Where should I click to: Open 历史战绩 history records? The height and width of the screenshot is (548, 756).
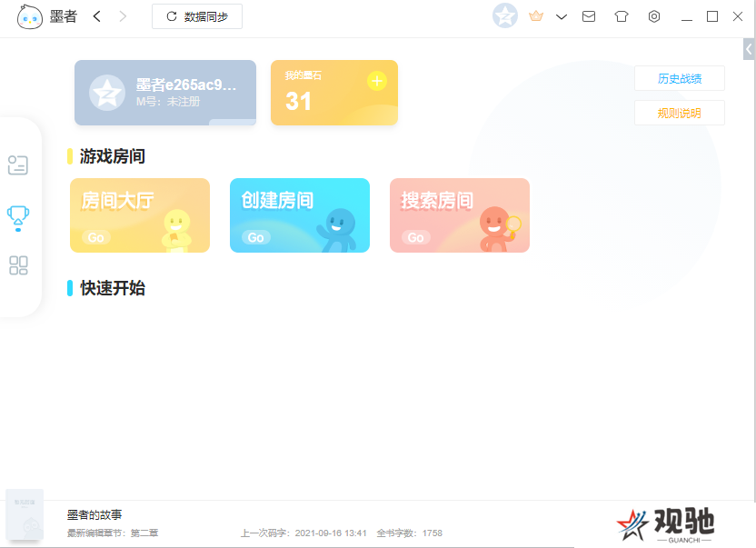tap(679, 78)
